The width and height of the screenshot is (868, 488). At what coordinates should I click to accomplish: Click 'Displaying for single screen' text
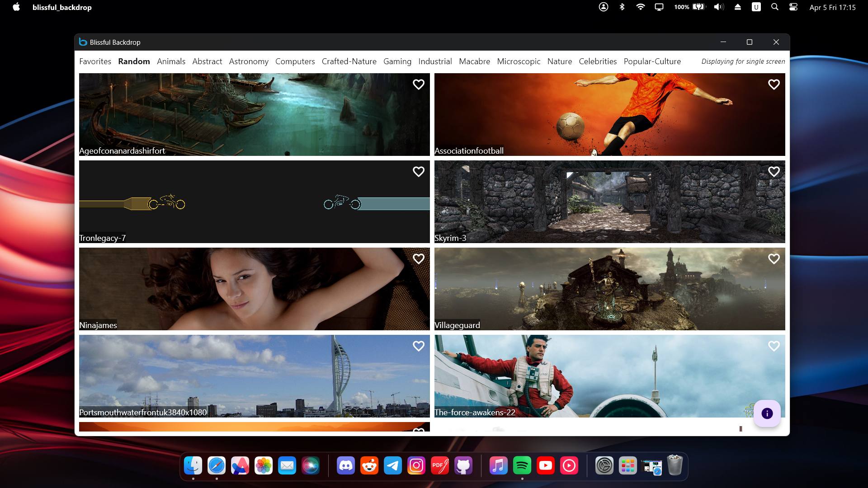pyautogui.click(x=743, y=61)
